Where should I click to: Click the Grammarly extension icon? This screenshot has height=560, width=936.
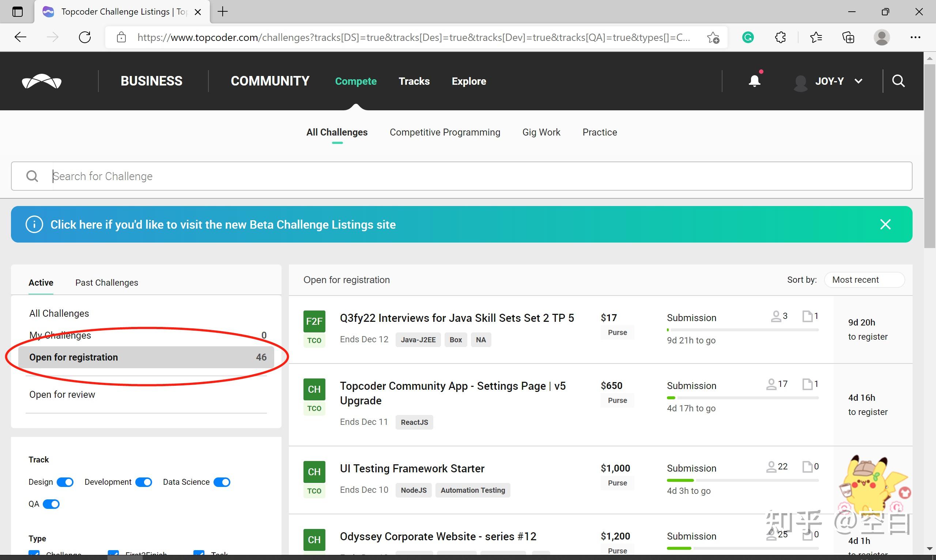tap(748, 37)
